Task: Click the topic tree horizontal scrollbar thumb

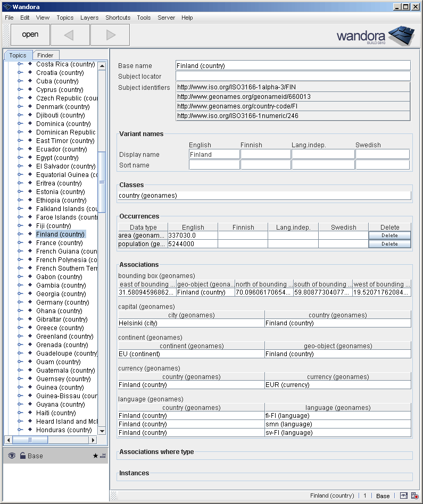Action: coord(30,440)
